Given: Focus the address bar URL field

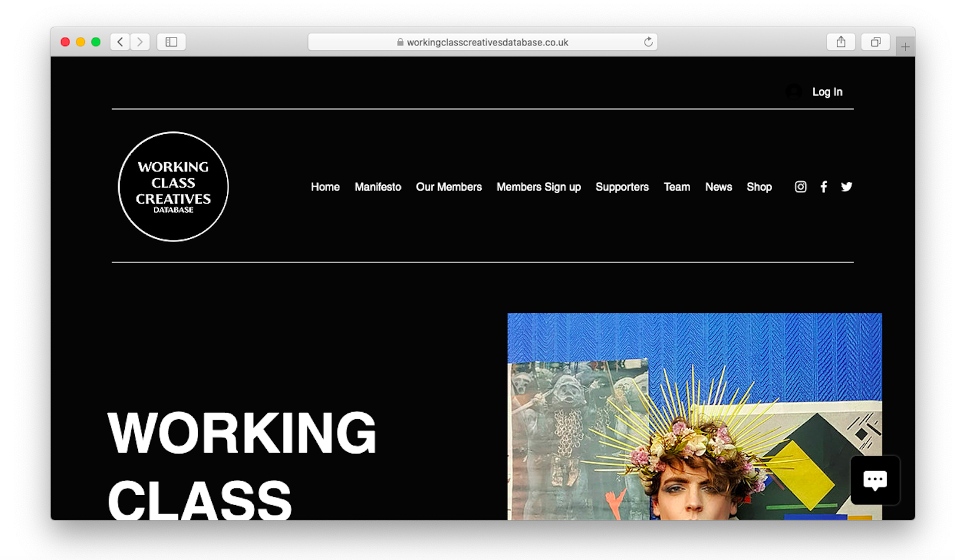Looking at the screenshot, I should pyautogui.click(x=483, y=42).
